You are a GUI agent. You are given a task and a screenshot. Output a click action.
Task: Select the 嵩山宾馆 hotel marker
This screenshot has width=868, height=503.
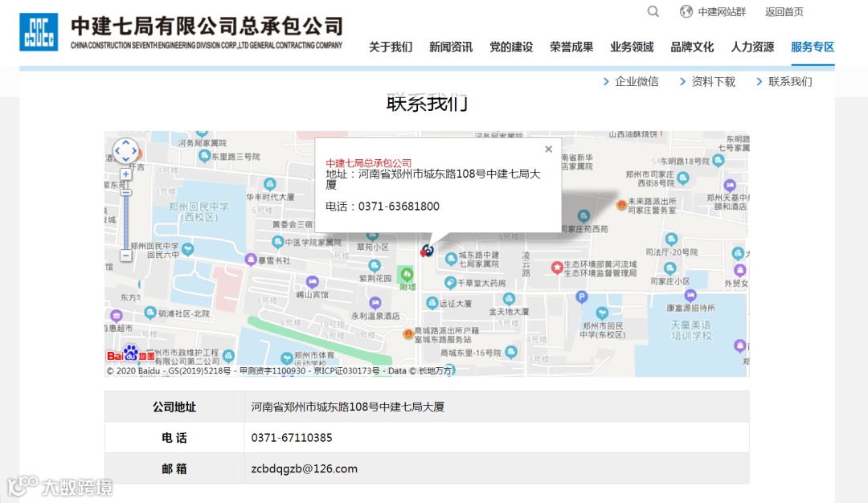point(312,282)
